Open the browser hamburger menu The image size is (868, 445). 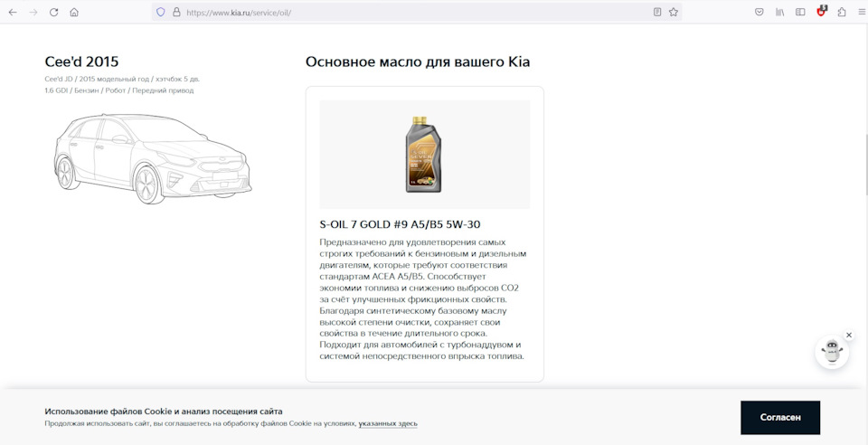[860, 12]
